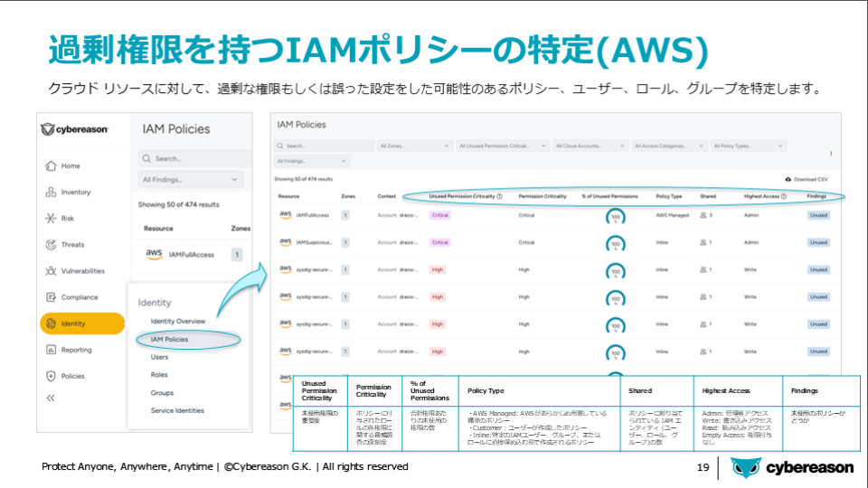Image resolution: width=868 pixels, height=488 pixels.
Task: Sort by Shared column header
Action: tap(707, 196)
